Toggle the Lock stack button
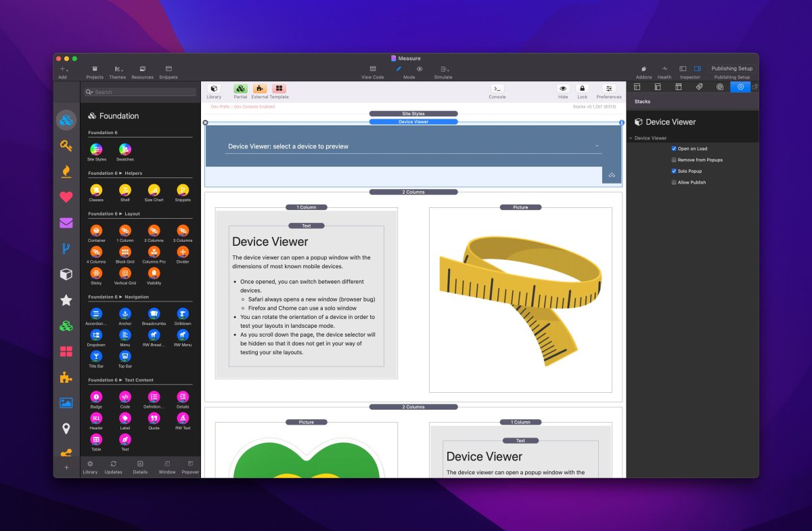 582,89
